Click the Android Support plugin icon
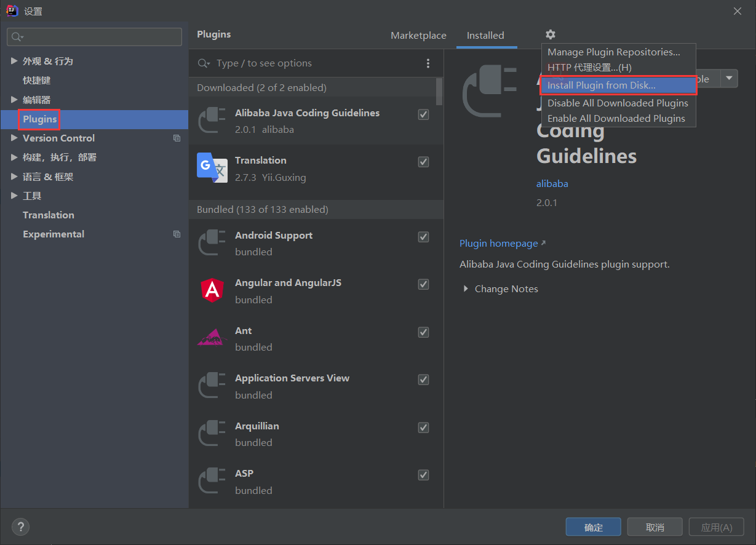Viewport: 756px width, 545px height. (212, 243)
